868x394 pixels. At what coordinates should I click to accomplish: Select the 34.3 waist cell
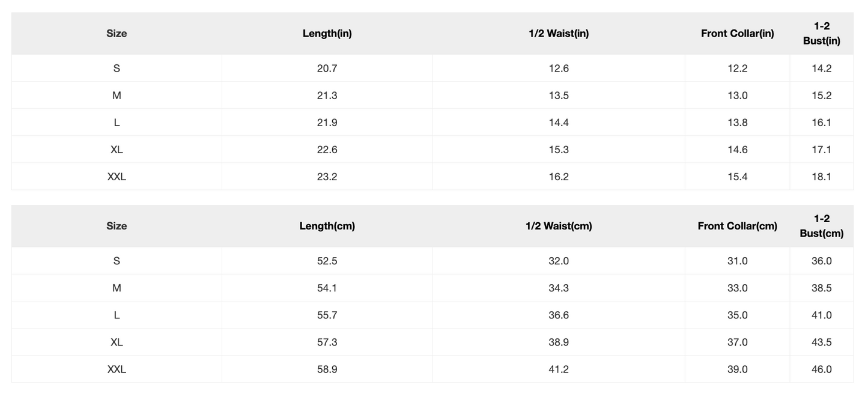point(559,288)
